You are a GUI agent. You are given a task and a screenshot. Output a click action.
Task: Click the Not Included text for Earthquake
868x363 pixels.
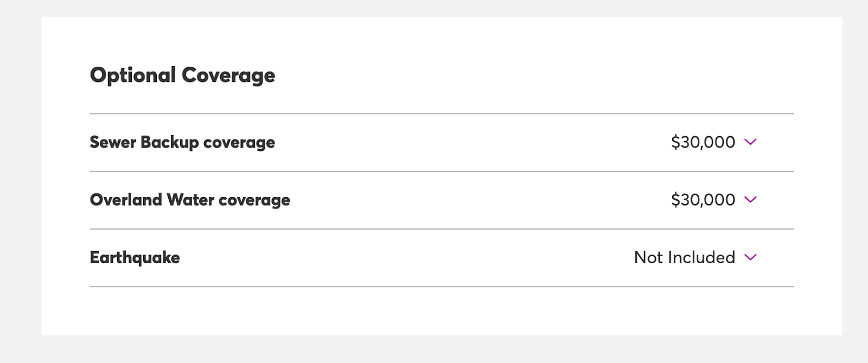684,257
